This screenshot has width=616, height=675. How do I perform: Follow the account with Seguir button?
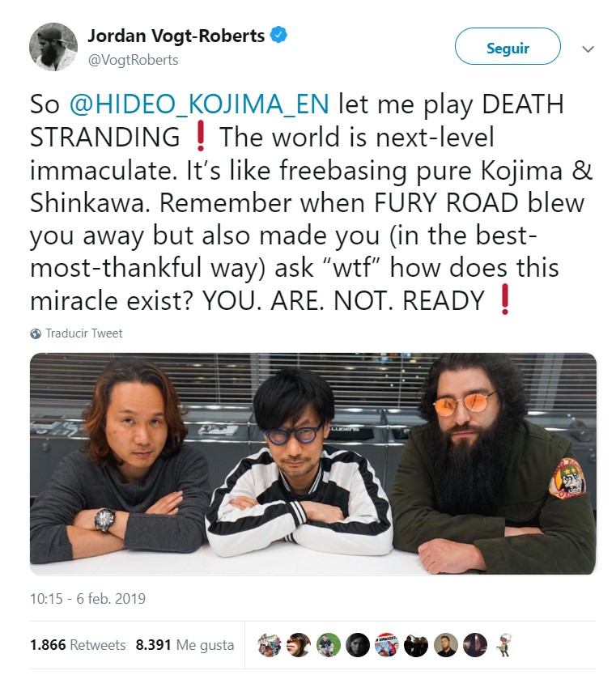click(508, 46)
